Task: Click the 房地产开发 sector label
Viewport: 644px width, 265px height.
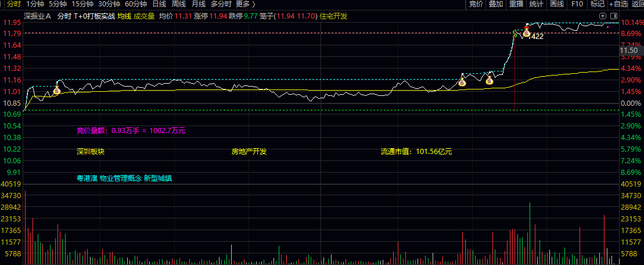Action: [249, 152]
